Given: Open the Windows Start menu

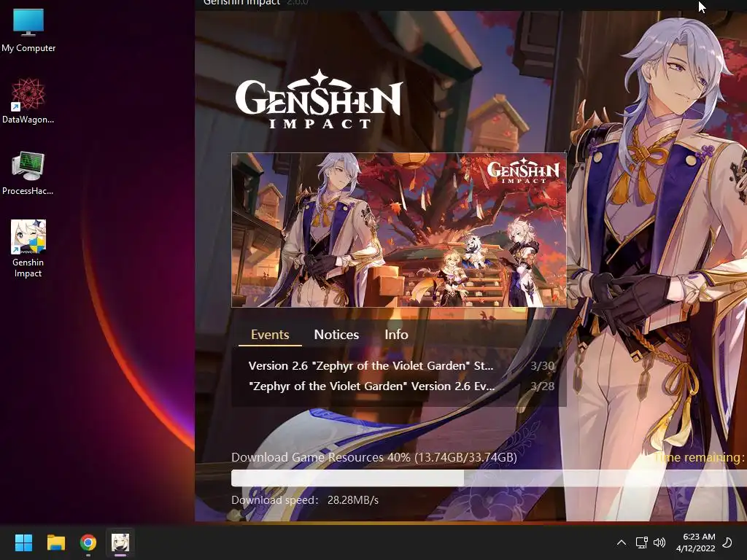Looking at the screenshot, I should (23, 542).
